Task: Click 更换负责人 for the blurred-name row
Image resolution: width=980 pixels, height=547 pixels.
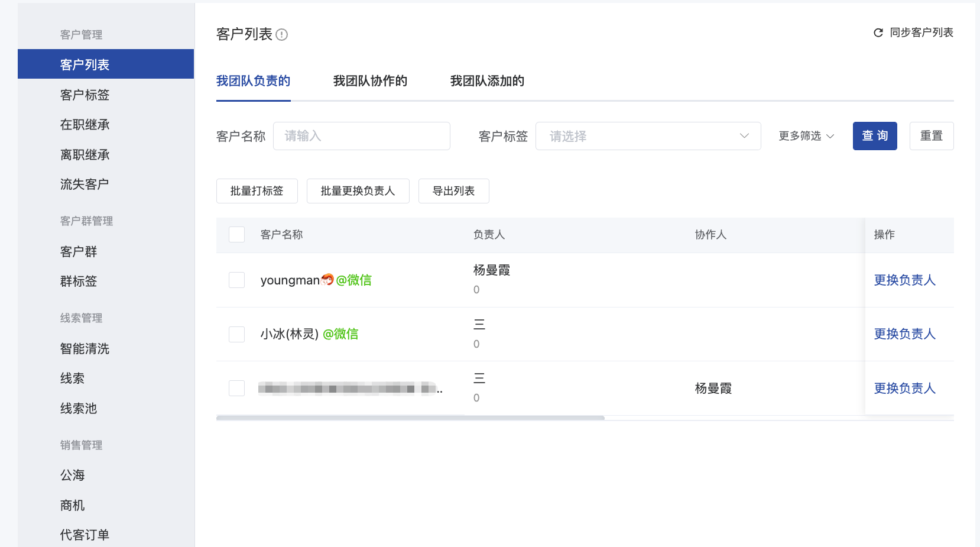Action: click(905, 388)
